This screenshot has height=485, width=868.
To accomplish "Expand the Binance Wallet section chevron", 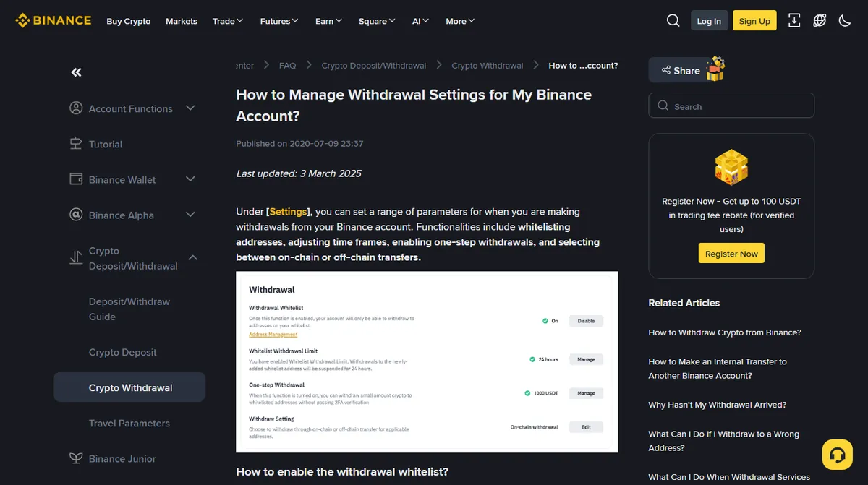I will [191, 179].
